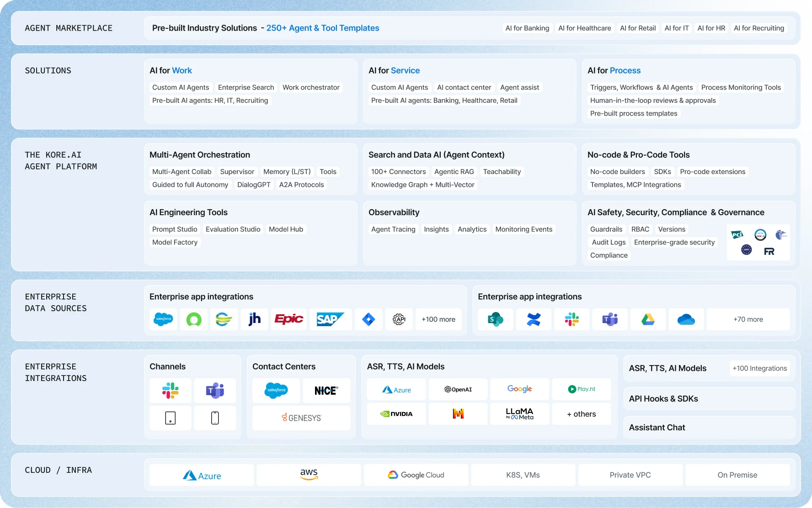
Task: Click the Salesforce logo under Contact Centers
Action: click(x=276, y=390)
